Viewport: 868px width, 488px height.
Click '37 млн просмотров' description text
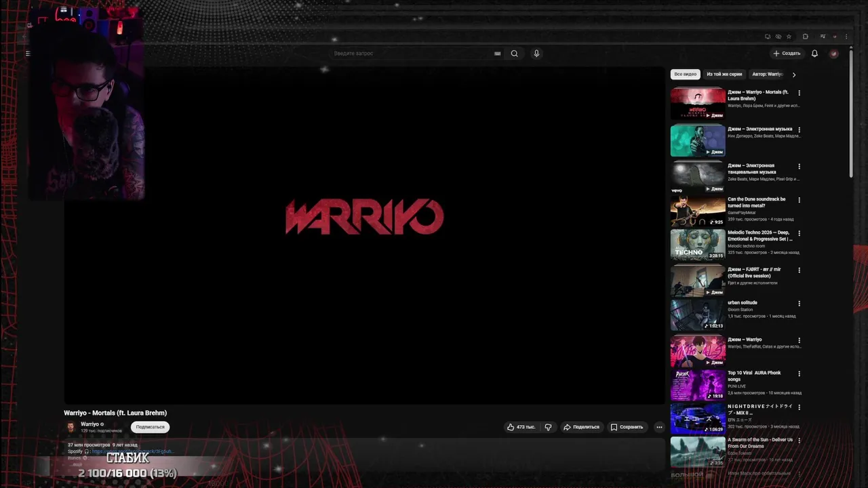(x=89, y=445)
